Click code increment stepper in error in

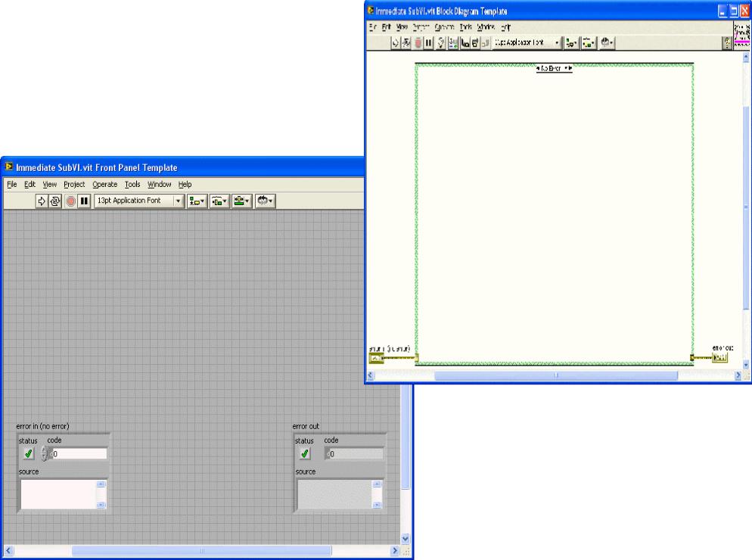[44, 450]
